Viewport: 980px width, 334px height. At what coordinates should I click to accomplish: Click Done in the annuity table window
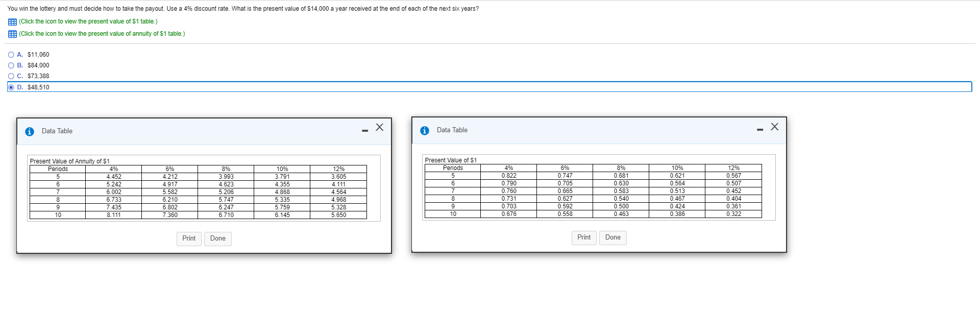(x=218, y=238)
